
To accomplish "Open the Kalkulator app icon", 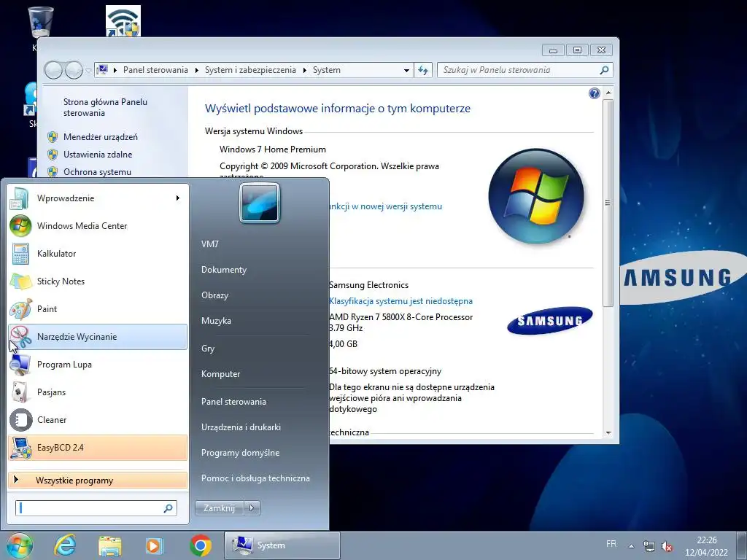I will click(20, 254).
